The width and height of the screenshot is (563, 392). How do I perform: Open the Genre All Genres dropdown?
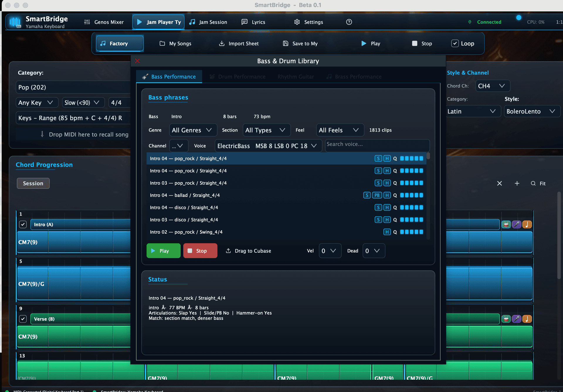pos(193,130)
